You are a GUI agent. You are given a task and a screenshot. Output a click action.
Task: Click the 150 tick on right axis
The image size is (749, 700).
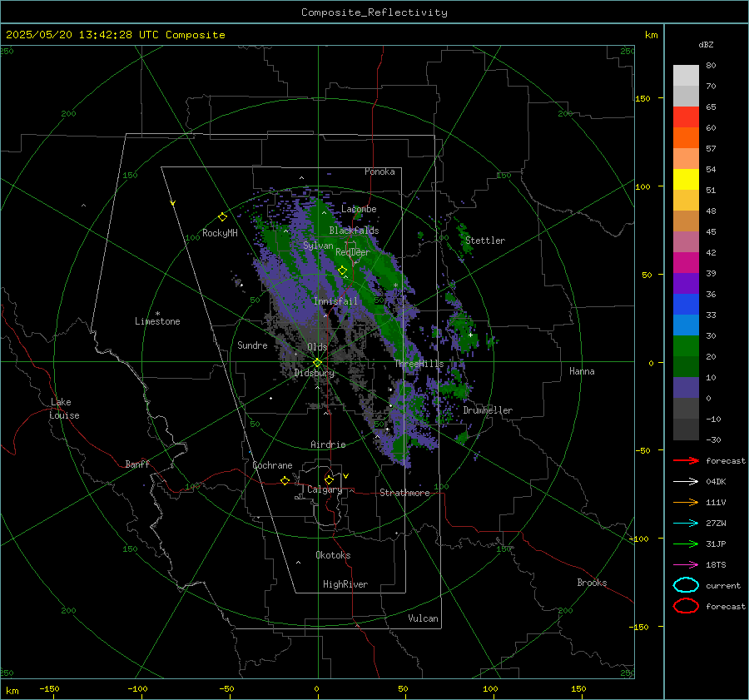[x=643, y=98]
